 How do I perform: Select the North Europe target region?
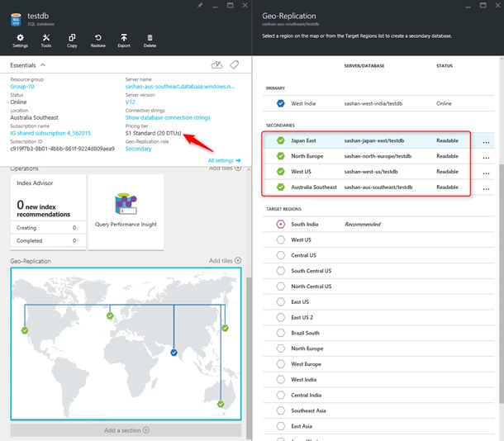(378, 349)
